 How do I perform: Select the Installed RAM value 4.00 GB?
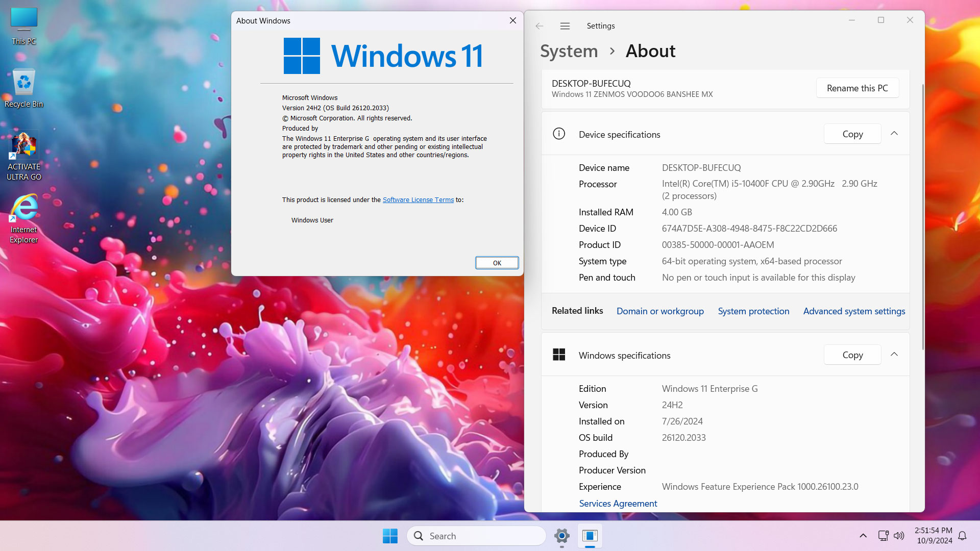point(677,212)
